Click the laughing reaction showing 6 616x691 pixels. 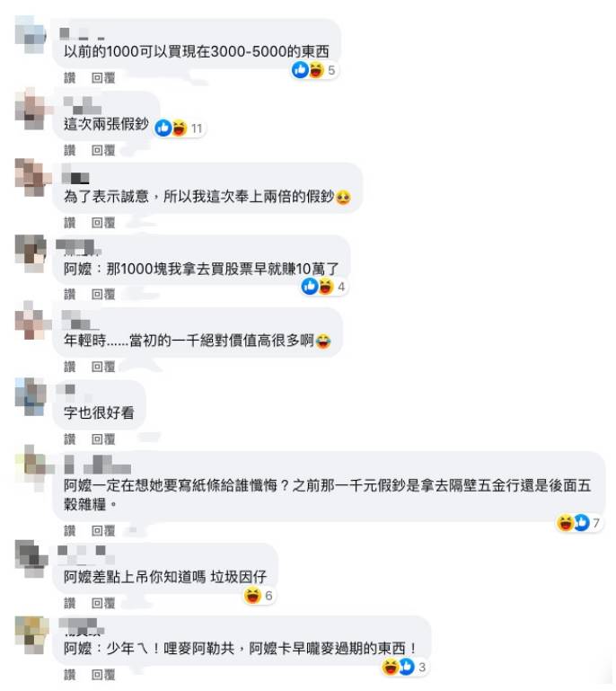tap(259, 596)
